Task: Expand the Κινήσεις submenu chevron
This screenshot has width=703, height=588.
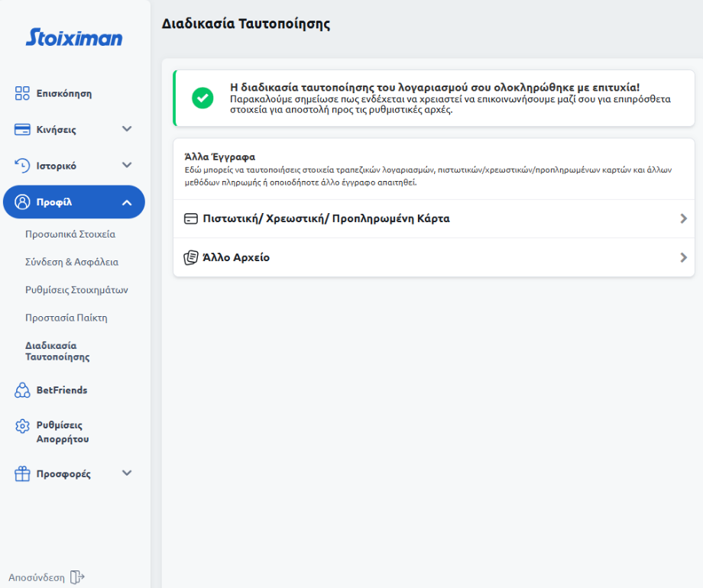Action: [x=127, y=129]
